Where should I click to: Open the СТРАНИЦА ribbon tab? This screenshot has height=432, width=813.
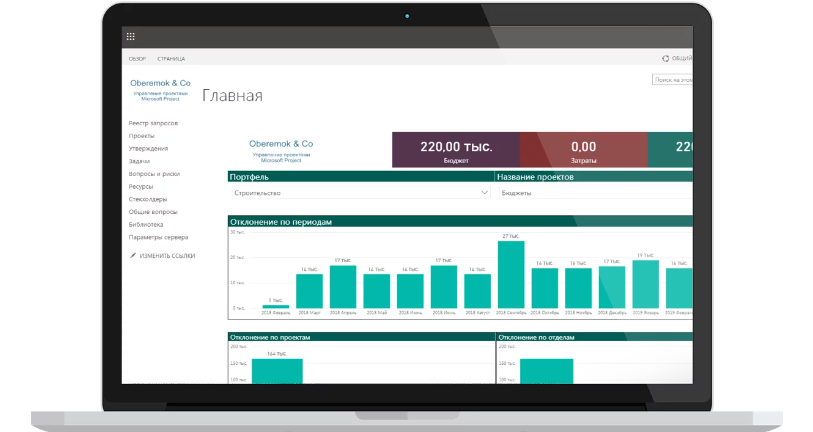pyautogui.click(x=171, y=59)
